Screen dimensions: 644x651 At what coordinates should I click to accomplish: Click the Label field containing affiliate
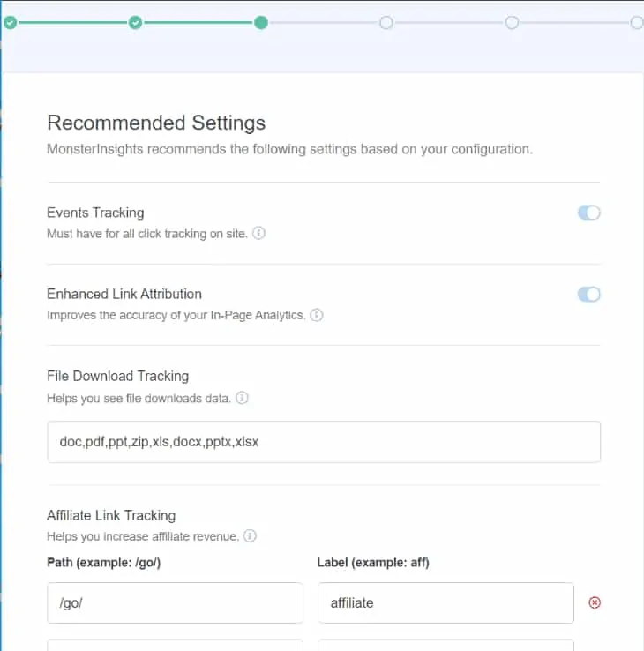446,603
